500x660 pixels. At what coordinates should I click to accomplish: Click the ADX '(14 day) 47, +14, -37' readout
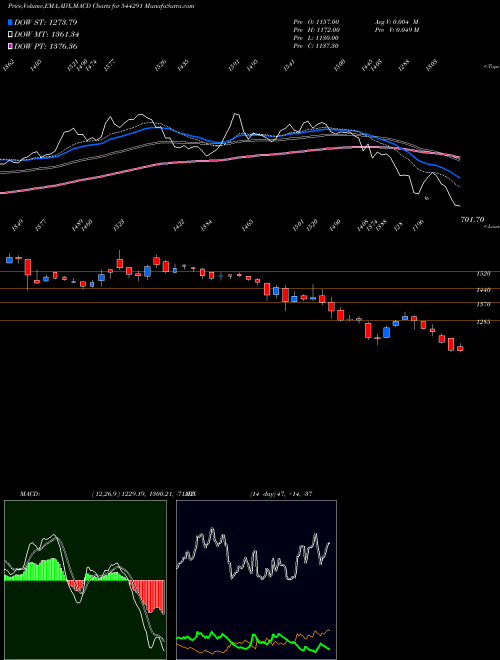click(280, 494)
